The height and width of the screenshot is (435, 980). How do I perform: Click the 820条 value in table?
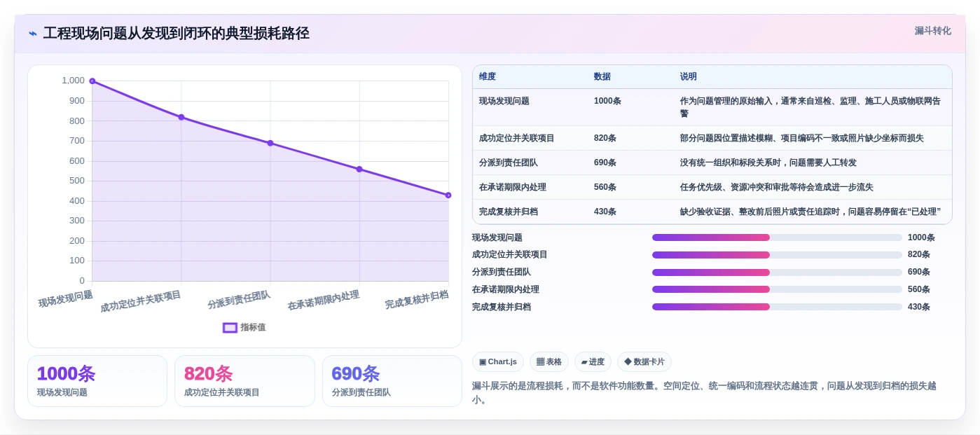pyautogui.click(x=605, y=138)
